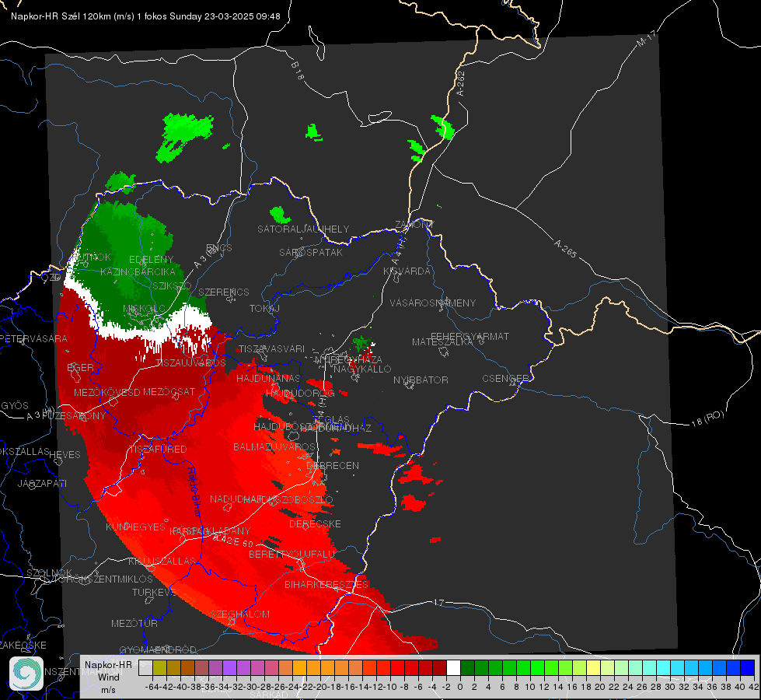
Task: Pick the bright yellow legend swatch
Action: 594,668
